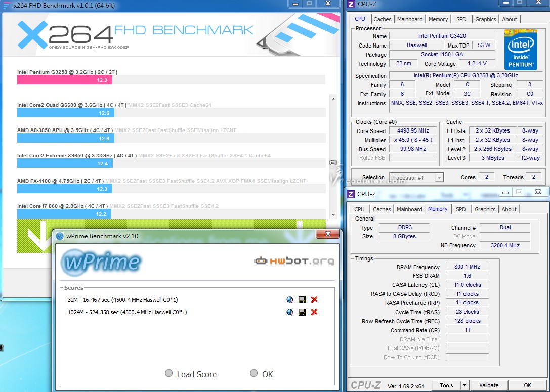Click the Core2 Quad Q6600 score bar
The width and height of the screenshot is (550, 392).
66,113
